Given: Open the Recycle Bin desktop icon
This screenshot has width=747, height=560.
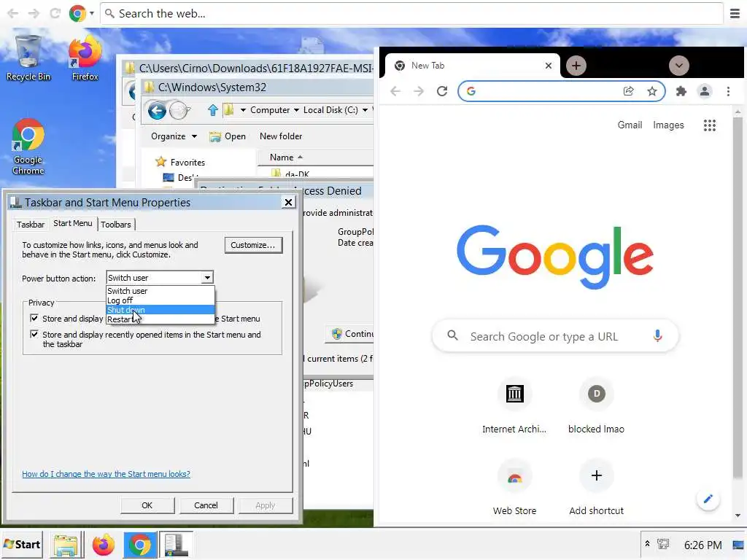Looking at the screenshot, I should (28, 58).
